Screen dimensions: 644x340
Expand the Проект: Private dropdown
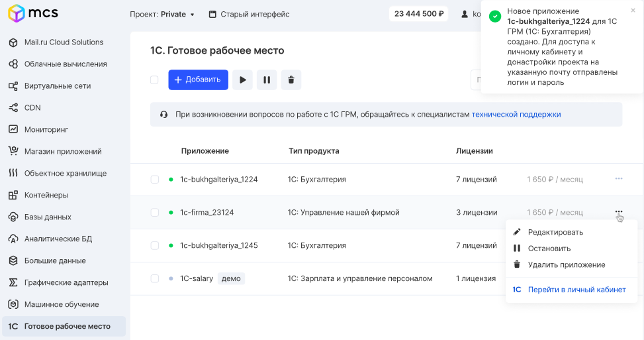pos(161,15)
